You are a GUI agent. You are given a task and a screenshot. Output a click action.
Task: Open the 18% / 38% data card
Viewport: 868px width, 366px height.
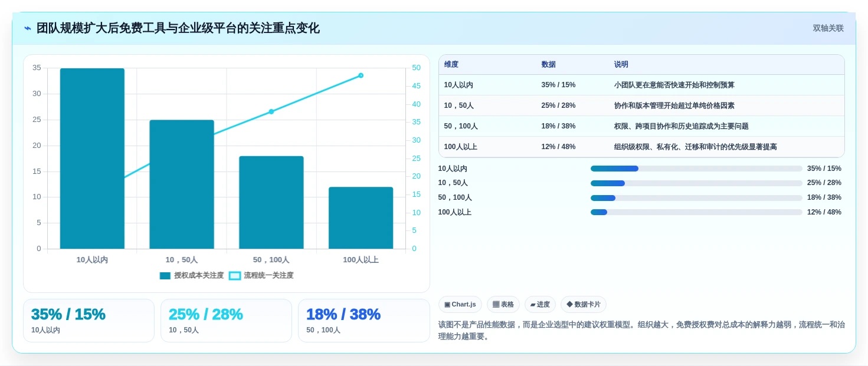point(364,321)
